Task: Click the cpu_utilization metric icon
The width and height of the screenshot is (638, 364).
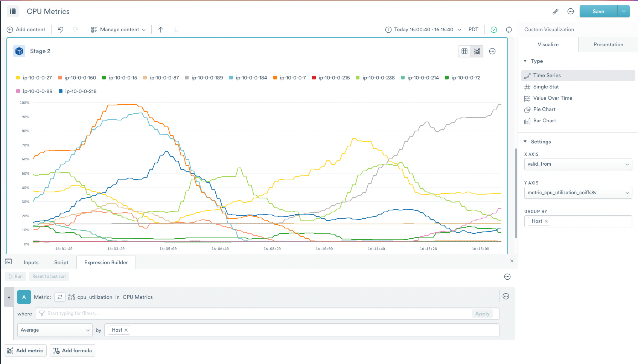Action: [x=72, y=297]
